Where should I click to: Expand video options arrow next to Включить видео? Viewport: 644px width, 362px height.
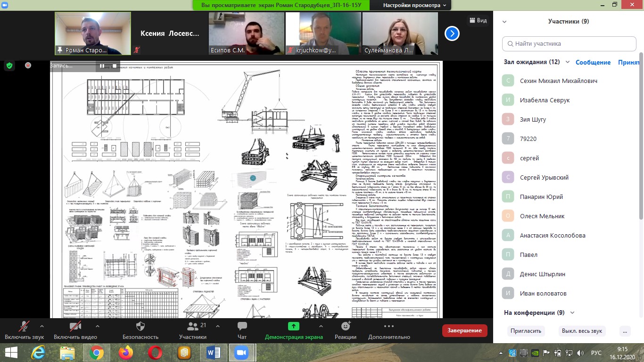[x=98, y=326]
